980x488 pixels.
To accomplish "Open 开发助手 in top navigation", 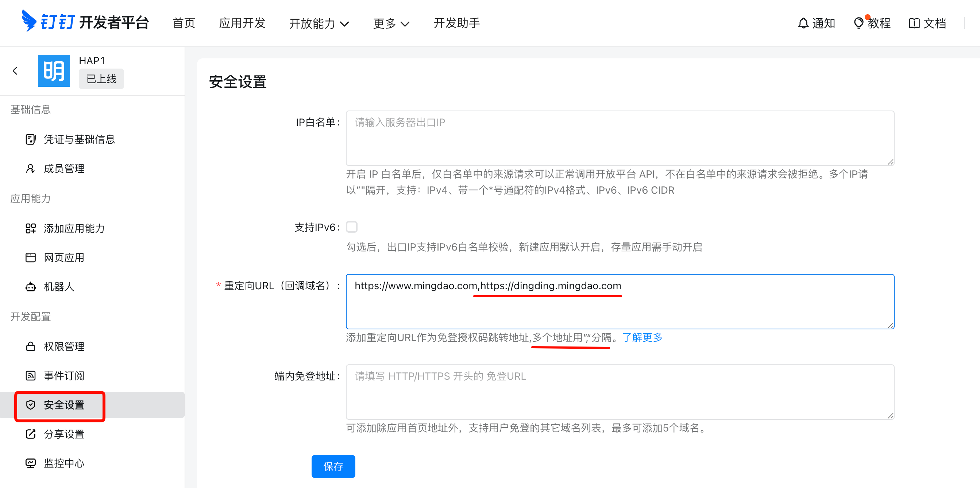I will coord(456,23).
